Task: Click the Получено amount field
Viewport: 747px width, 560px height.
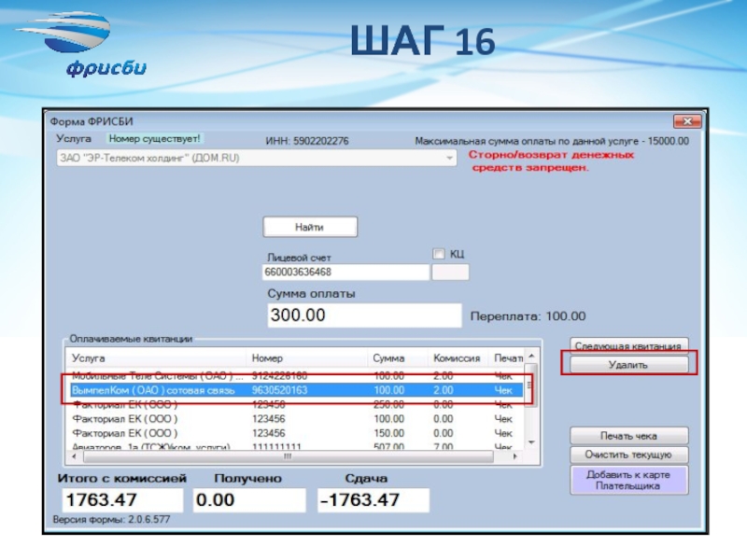Action: click(x=249, y=500)
